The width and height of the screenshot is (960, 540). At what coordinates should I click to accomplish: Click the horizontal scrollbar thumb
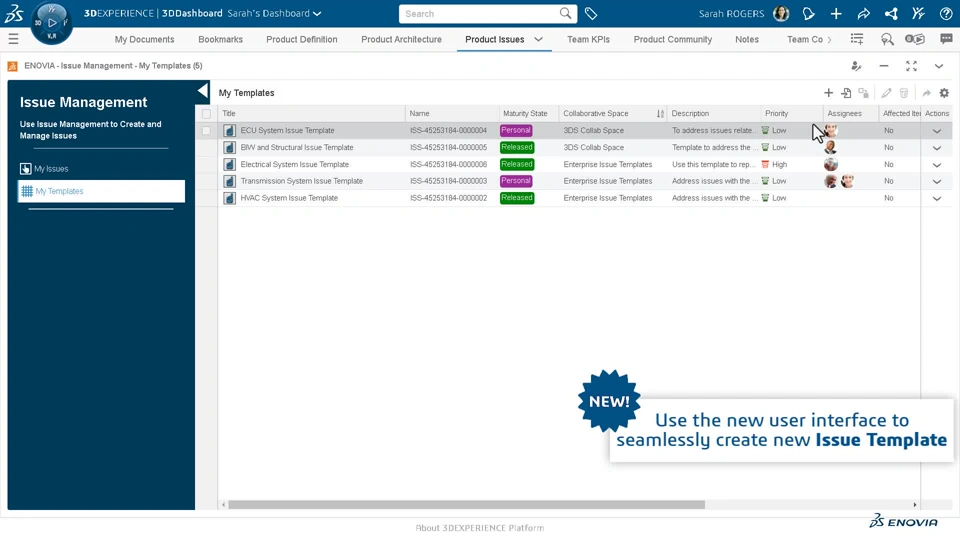[467, 504]
